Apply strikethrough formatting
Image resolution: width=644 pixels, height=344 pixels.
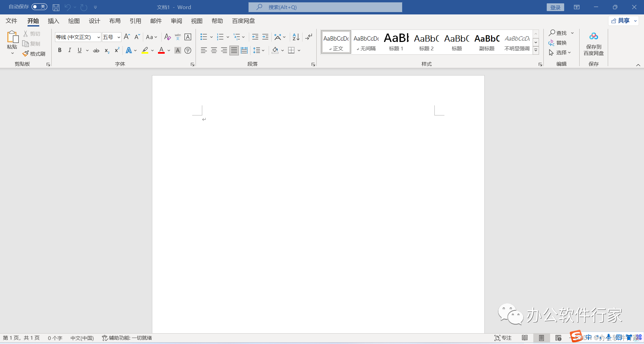96,50
